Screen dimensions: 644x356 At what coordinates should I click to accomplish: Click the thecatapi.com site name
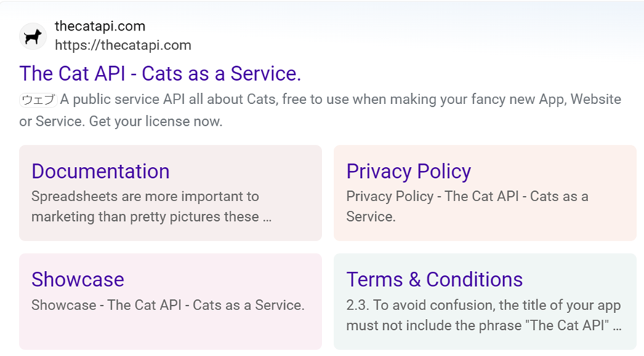100,26
